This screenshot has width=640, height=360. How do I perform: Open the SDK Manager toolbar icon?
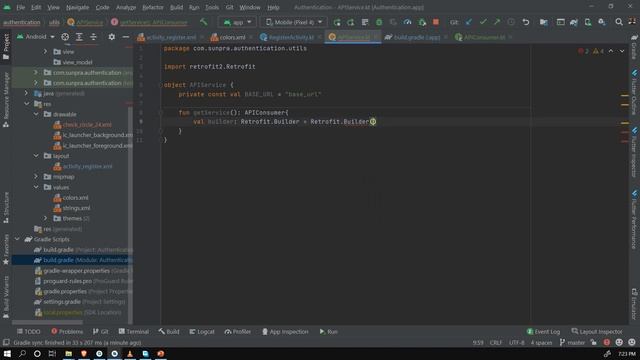tap(602, 22)
